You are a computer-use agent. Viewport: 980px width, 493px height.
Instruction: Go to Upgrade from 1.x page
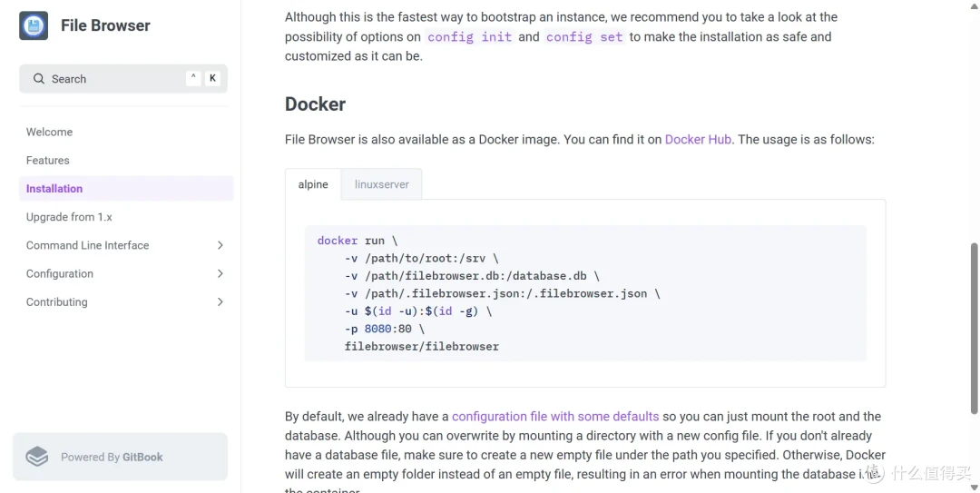(69, 217)
